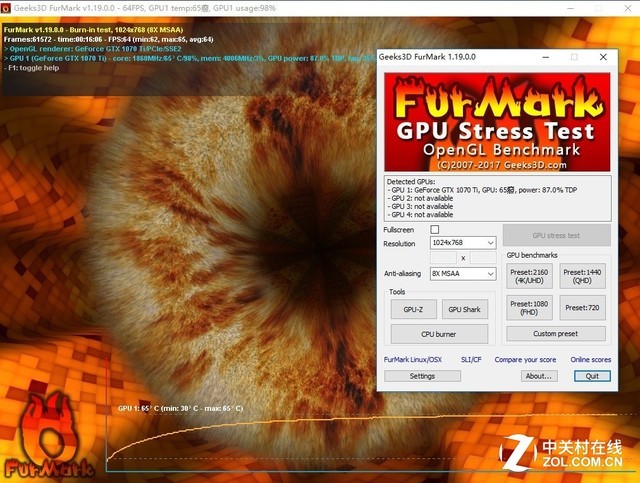Click the custom height input field

(x=483, y=258)
